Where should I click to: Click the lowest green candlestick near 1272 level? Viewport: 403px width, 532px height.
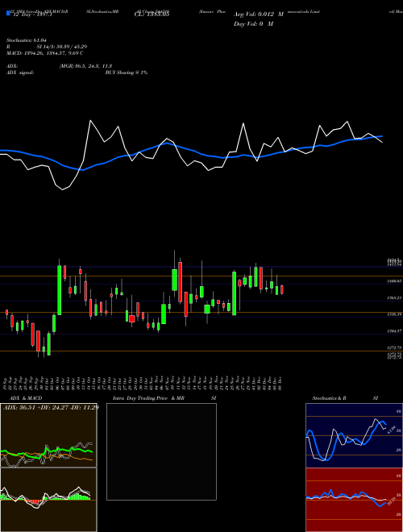point(49,344)
